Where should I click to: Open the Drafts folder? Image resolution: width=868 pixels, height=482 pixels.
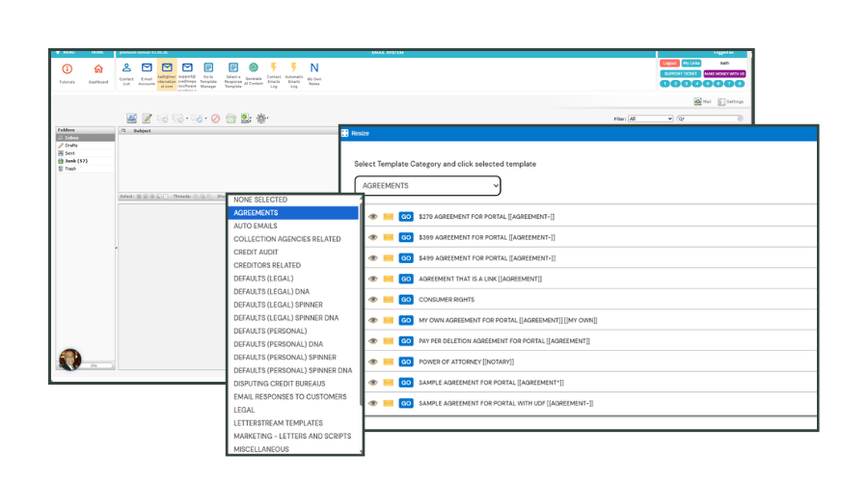point(85,146)
